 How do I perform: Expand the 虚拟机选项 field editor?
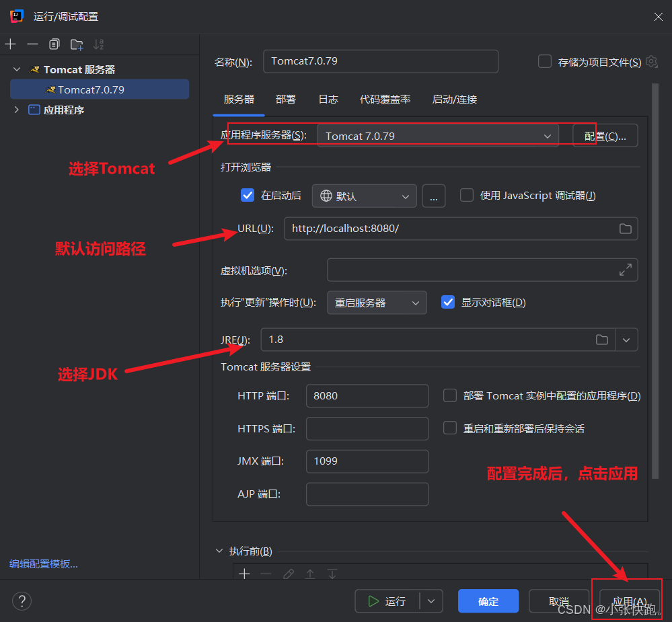(x=626, y=270)
